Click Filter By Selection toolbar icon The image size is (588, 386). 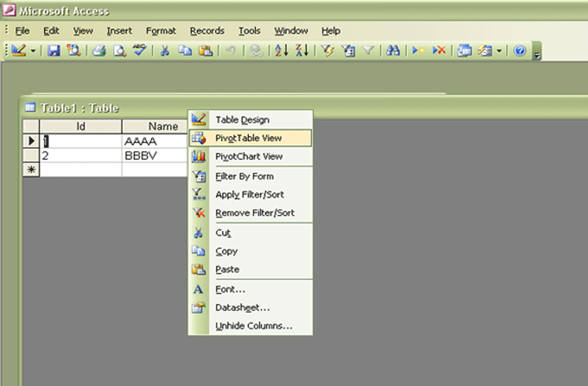click(x=327, y=50)
